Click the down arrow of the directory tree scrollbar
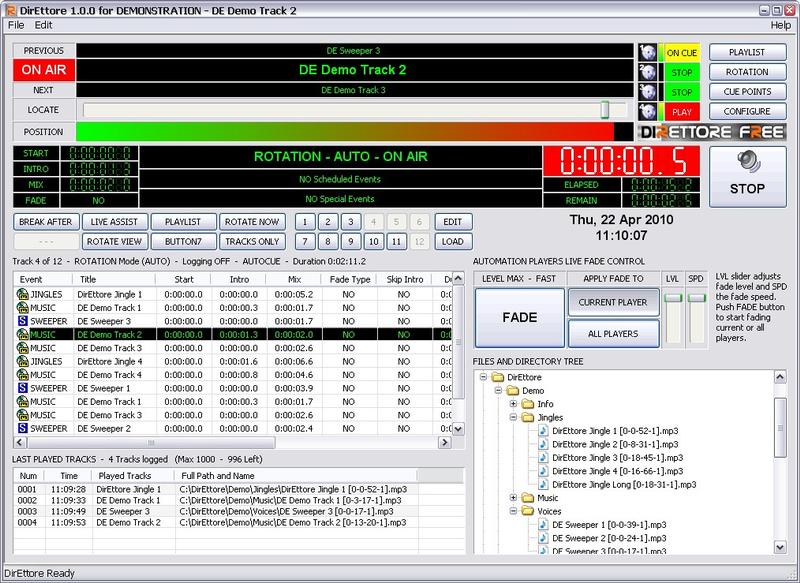 click(x=780, y=547)
